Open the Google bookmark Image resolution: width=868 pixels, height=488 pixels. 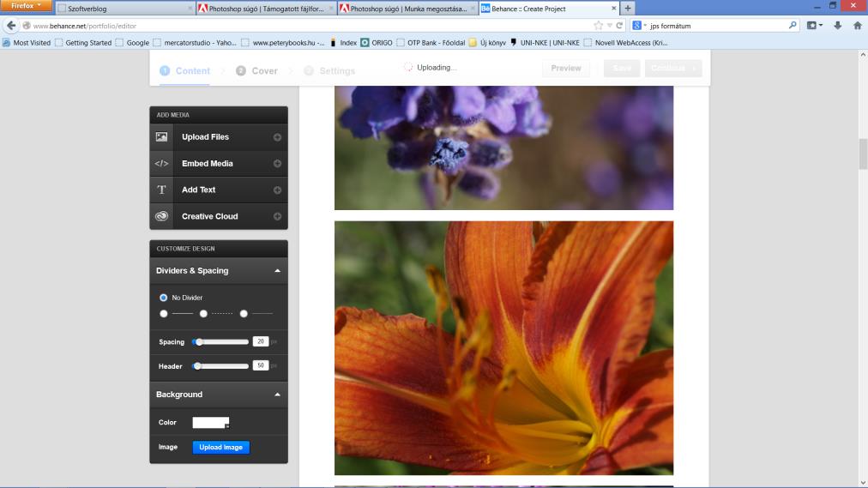[132, 43]
